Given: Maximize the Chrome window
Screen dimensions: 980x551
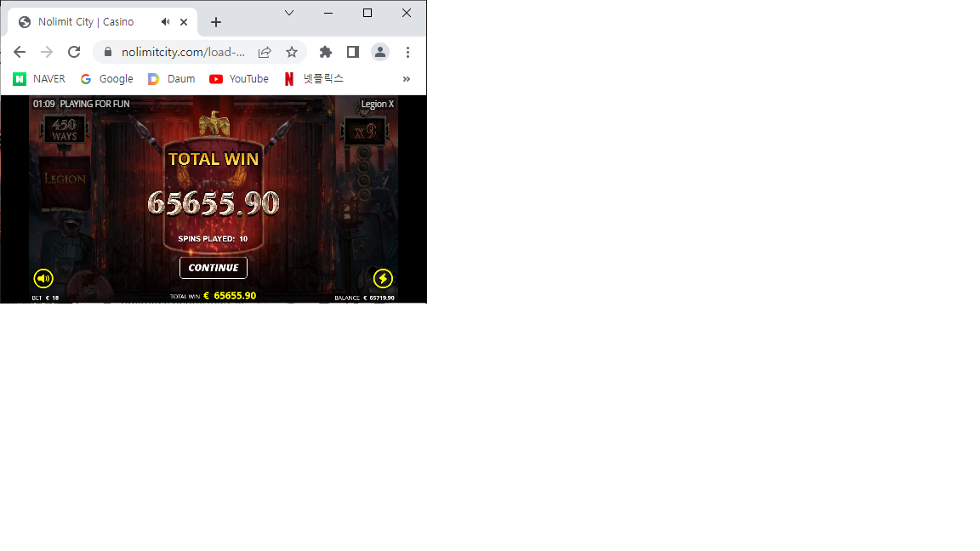Looking at the screenshot, I should click(x=367, y=13).
